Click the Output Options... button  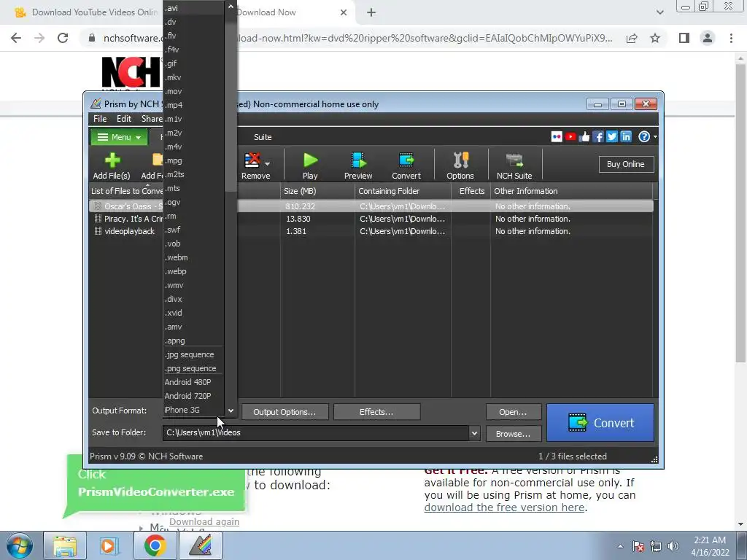click(285, 412)
